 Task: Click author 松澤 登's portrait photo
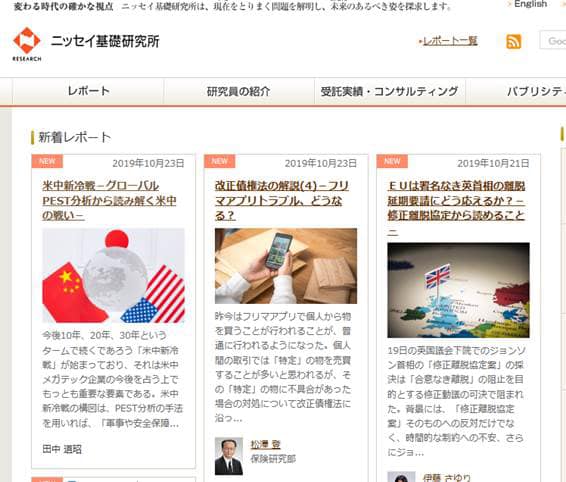point(229,456)
